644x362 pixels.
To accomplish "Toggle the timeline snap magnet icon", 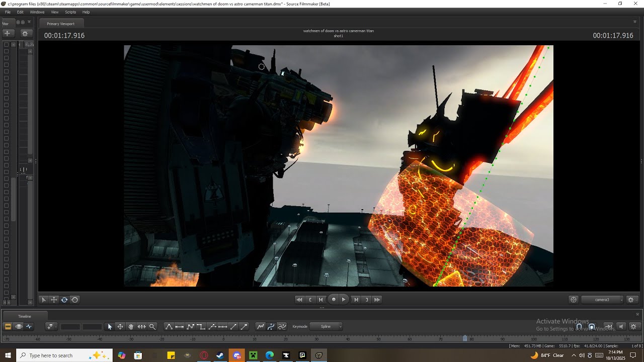I will pos(579,326).
